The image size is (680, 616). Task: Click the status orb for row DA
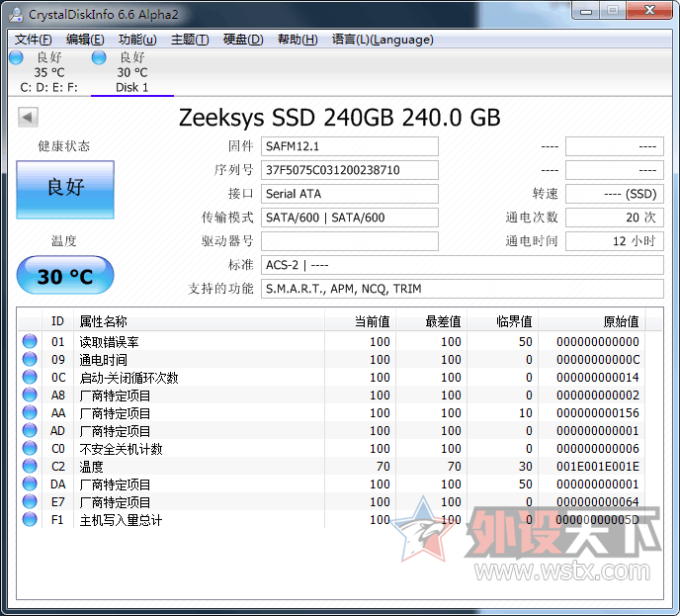pos(30,484)
